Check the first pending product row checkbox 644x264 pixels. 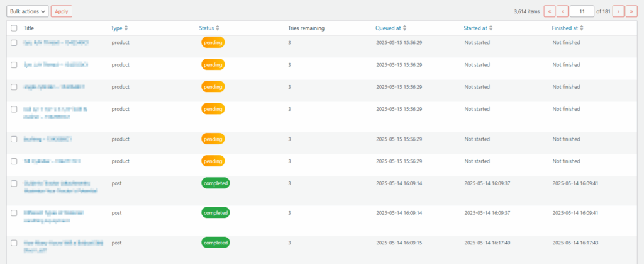(x=14, y=43)
